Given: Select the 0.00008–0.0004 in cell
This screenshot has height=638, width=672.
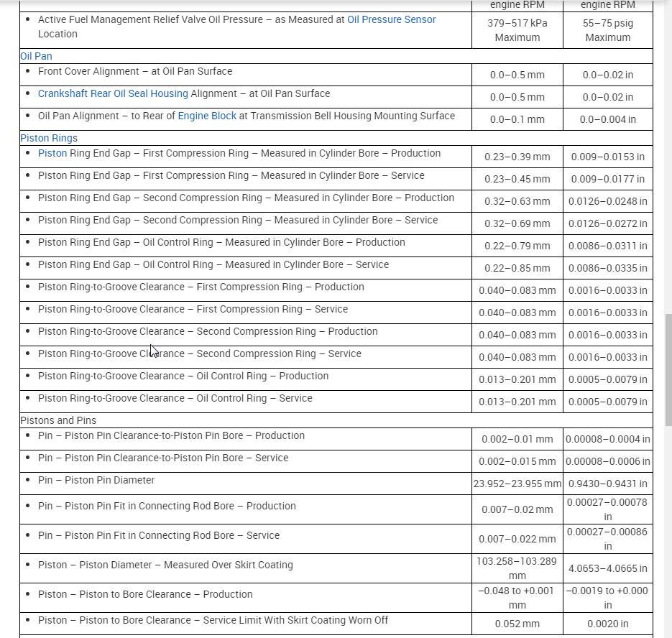Looking at the screenshot, I should pyautogui.click(x=608, y=439).
